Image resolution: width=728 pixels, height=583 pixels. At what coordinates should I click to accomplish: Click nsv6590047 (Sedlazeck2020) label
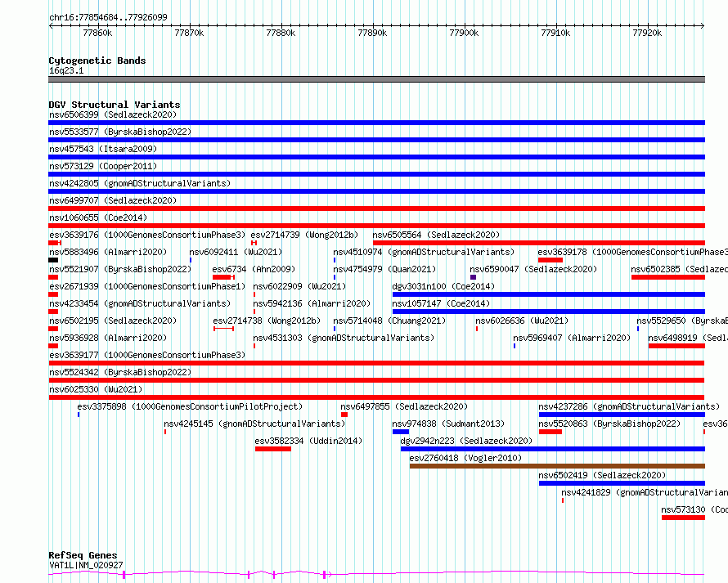click(x=533, y=269)
